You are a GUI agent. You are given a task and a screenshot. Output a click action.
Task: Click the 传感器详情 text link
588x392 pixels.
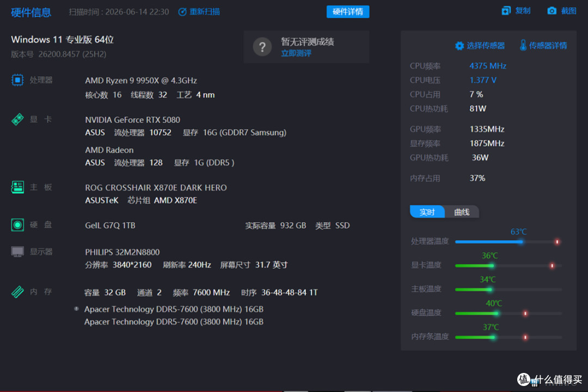[x=548, y=46]
